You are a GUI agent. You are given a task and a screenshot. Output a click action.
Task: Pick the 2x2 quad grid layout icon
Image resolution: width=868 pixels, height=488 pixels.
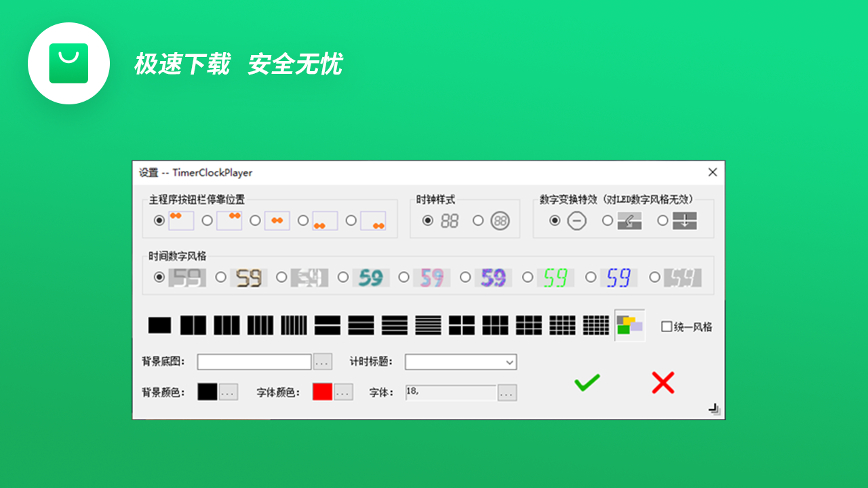pyautogui.click(x=460, y=326)
